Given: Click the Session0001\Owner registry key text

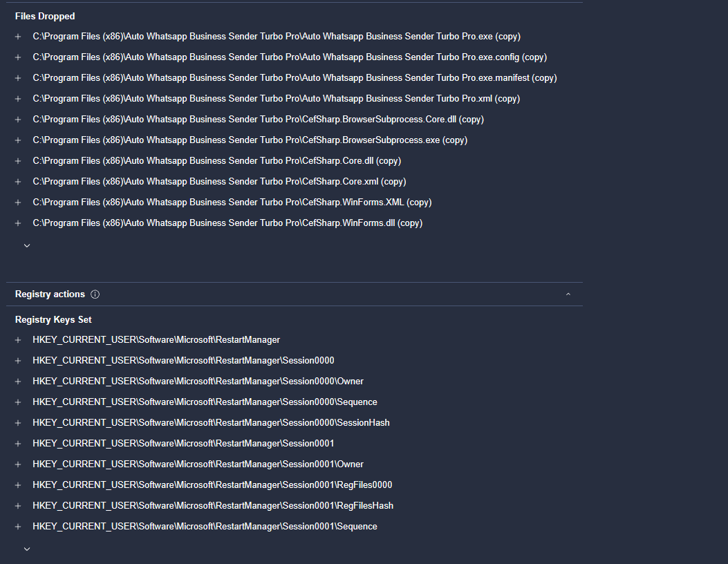Looking at the screenshot, I should pyautogui.click(x=198, y=464).
